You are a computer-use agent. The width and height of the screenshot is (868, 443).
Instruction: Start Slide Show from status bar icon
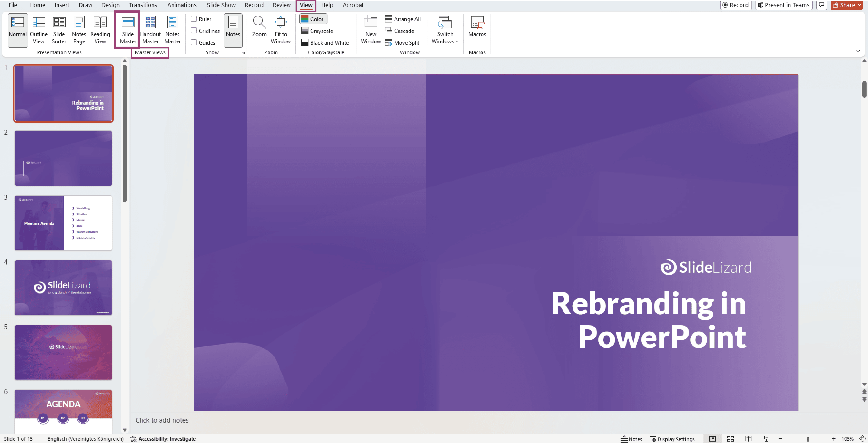[767, 439]
